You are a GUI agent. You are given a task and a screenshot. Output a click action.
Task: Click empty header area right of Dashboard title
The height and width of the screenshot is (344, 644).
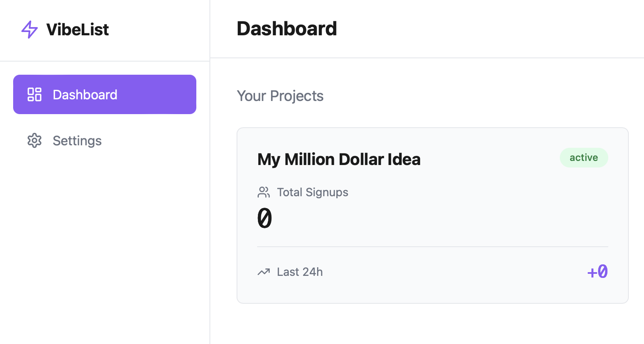pyautogui.click(x=493, y=29)
